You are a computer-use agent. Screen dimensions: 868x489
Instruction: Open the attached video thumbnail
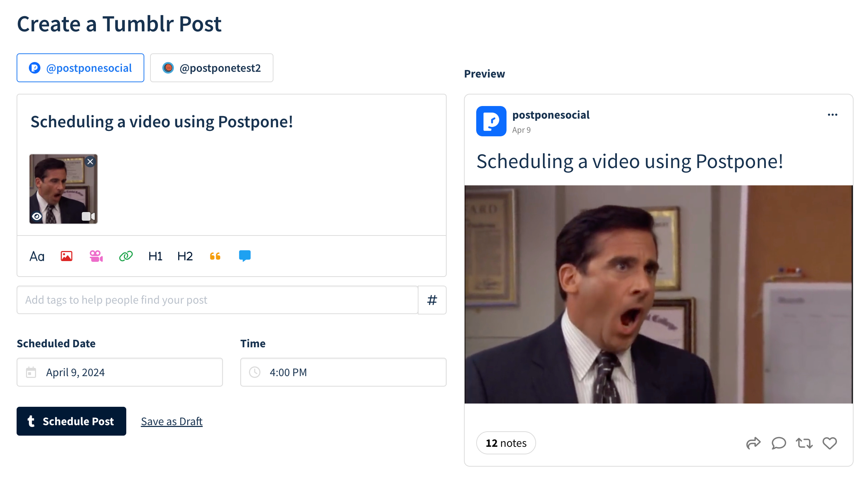(63, 189)
